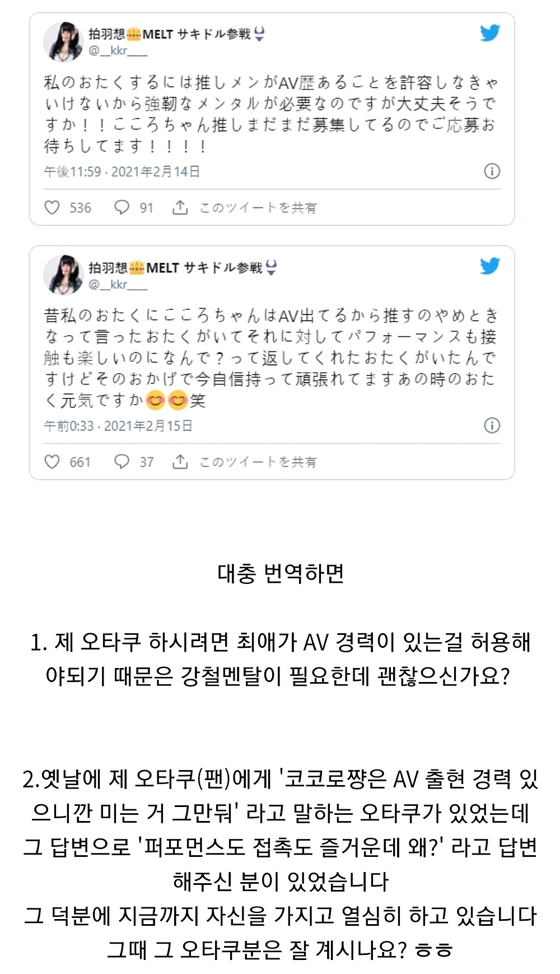Open info icon on second tweet
Image resolution: width=560 pixels, height=974 pixels.
[x=492, y=425]
